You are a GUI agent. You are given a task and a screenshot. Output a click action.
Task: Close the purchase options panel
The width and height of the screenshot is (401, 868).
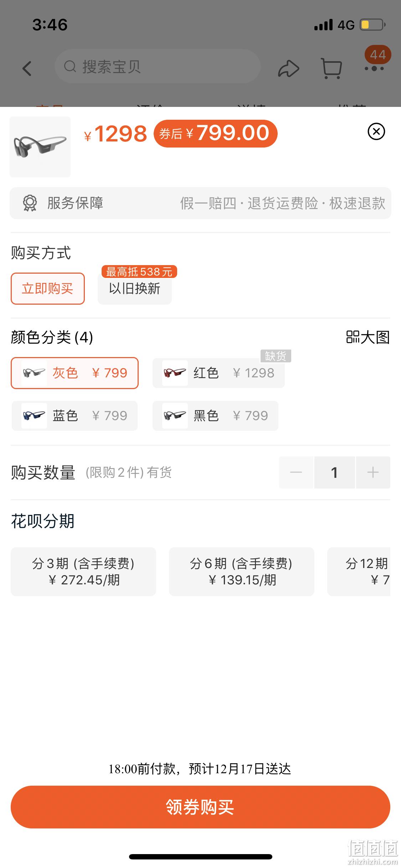[x=376, y=131]
